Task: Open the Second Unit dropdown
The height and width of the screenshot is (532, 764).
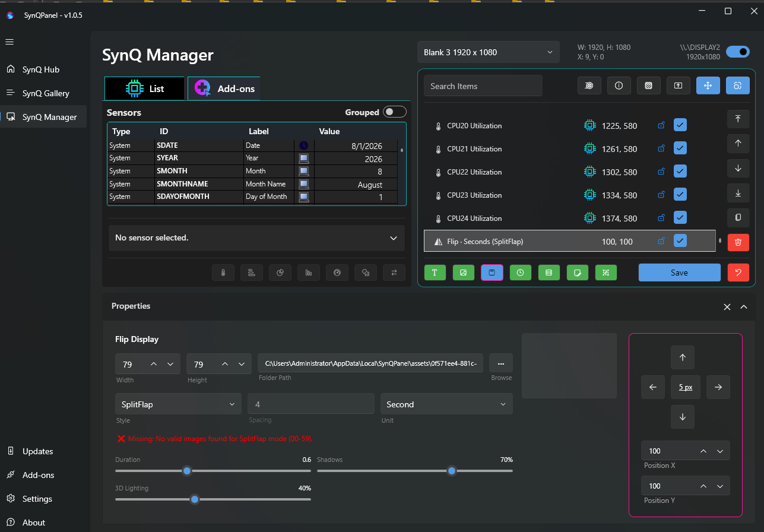Action: pyautogui.click(x=446, y=404)
